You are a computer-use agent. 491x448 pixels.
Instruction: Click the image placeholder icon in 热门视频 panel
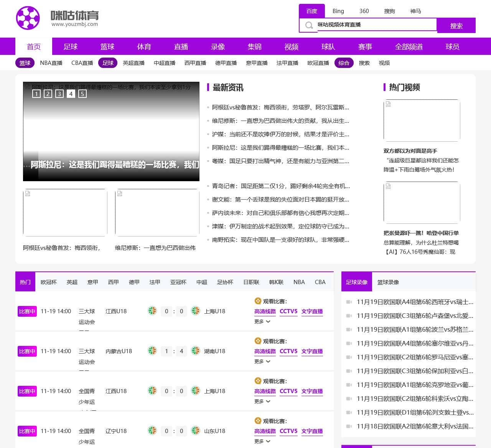tap(389, 104)
